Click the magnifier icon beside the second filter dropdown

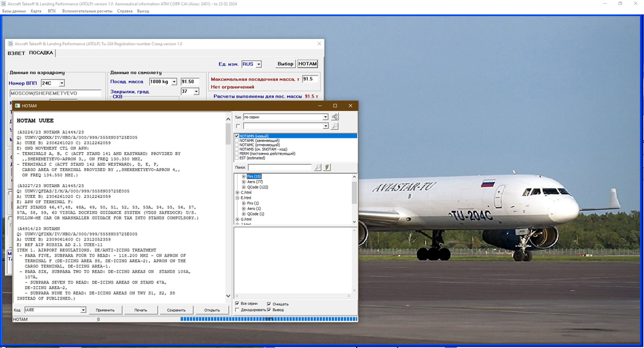[334, 126]
